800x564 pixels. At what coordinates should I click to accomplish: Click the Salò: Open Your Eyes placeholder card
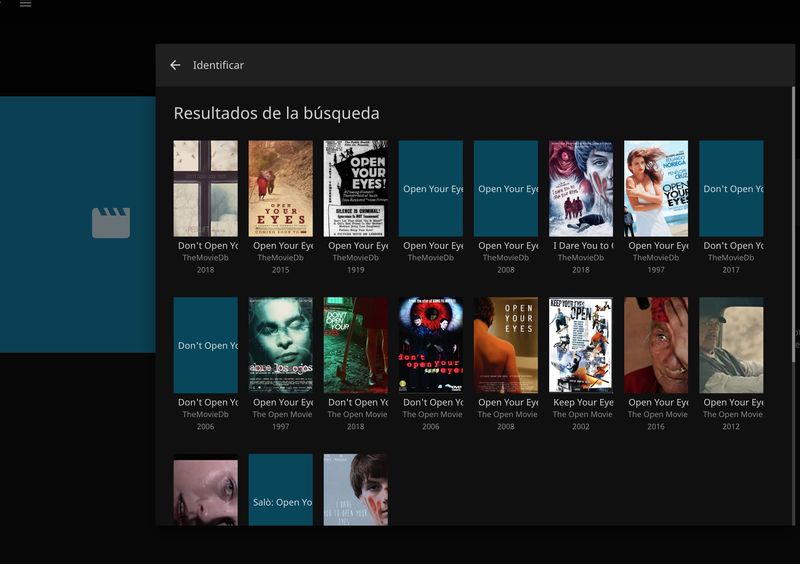(x=280, y=490)
